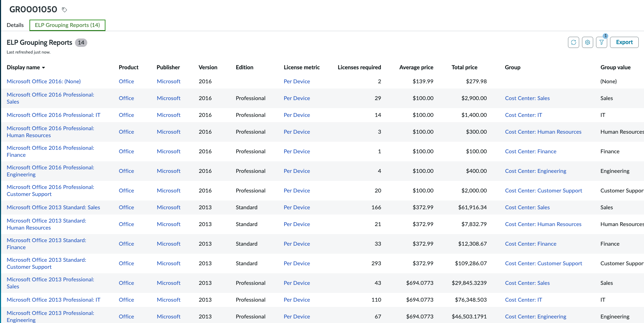Viewport: 644px width, 323px height.
Task: Click licenses required value 293
Action: 376,263
